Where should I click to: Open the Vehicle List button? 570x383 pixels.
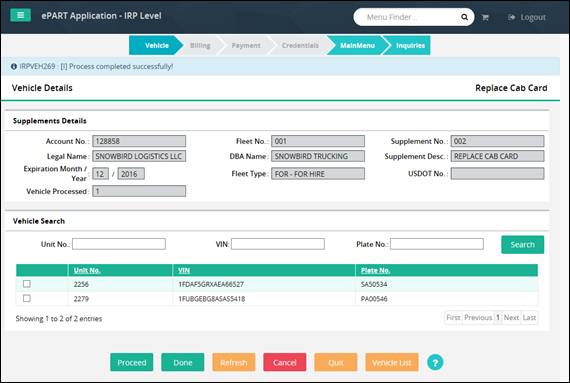coord(392,362)
